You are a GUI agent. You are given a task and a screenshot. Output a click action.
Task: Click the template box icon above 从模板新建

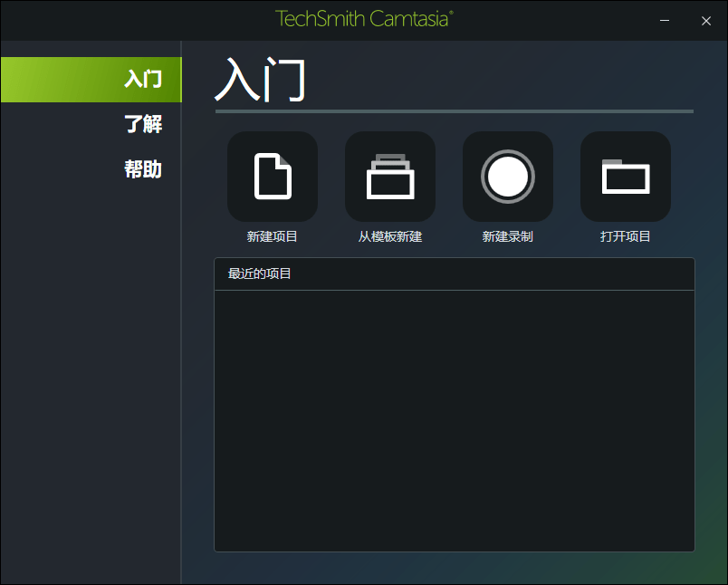pos(390,177)
